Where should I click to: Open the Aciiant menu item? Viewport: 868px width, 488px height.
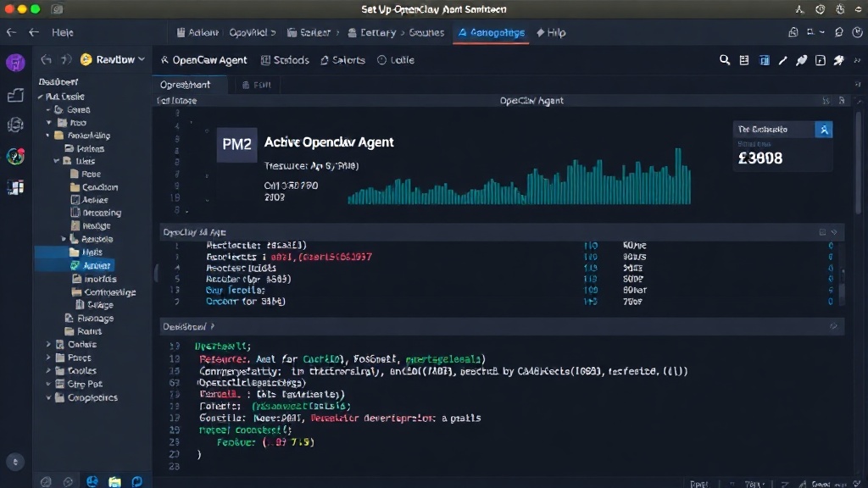pos(197,33)
